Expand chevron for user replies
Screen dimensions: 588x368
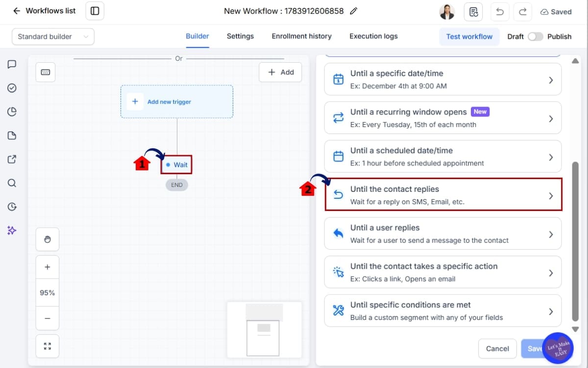coord(551,234)
